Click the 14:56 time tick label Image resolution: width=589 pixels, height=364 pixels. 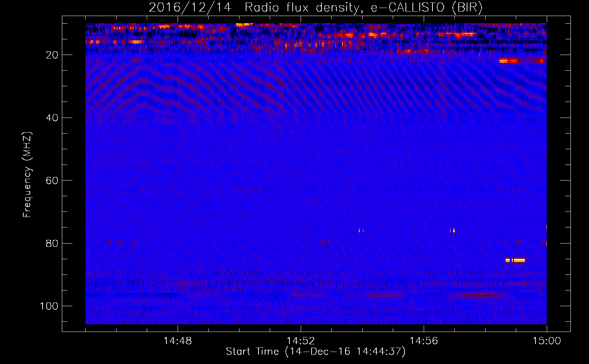(x=424, y=341)
